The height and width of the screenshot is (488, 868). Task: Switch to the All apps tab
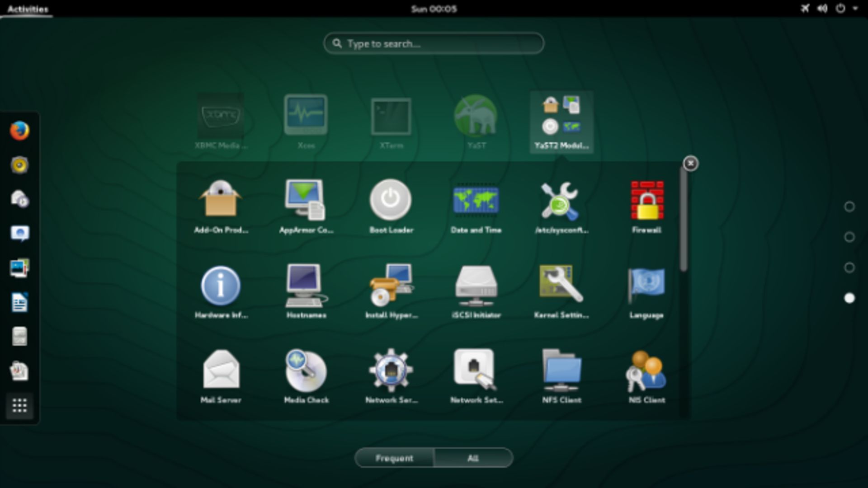pyautogui.click(x=473, y=458)
